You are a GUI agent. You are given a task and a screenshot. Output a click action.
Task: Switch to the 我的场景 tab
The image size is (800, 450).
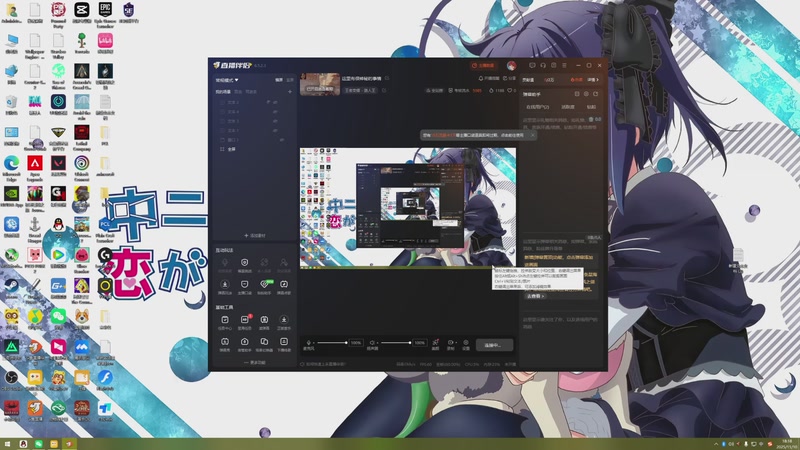pyautogui.click(x=223, y=92)
